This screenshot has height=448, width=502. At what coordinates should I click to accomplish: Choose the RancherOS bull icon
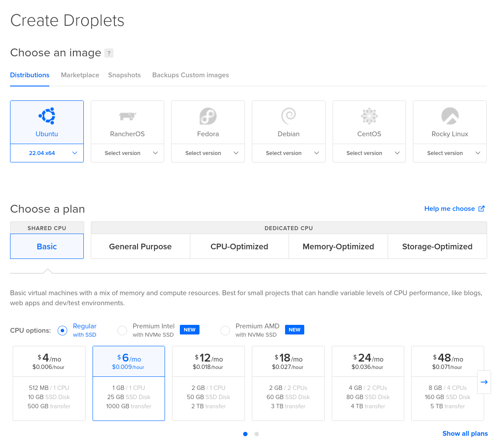click(127, 116)
